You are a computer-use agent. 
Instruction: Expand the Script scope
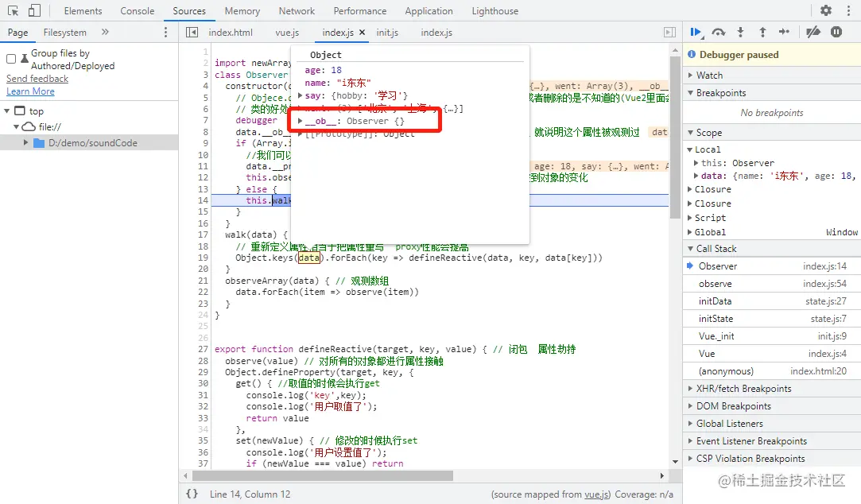(690, 218)
